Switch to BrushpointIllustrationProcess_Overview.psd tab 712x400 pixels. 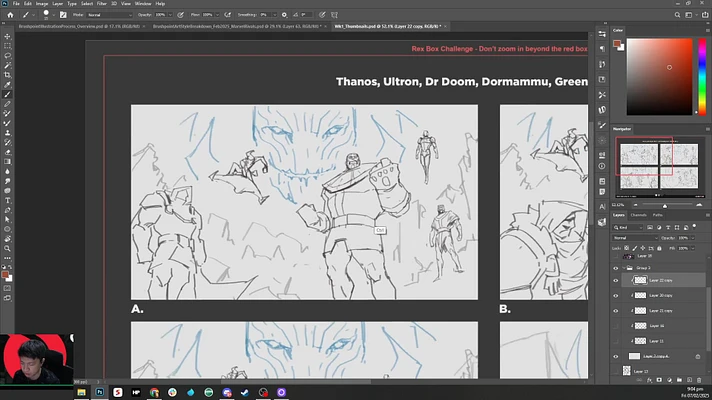tap(79, 26)
